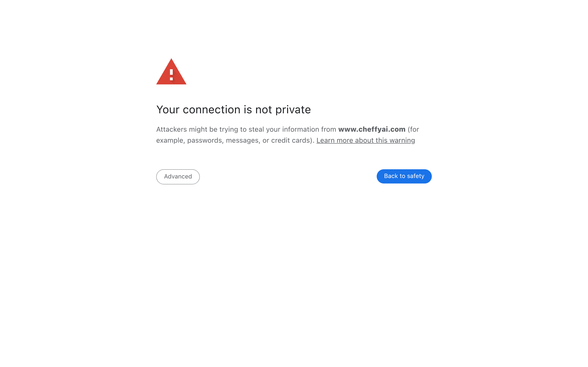
Task: Click the word messages in the description
Action: click(242, 141)
